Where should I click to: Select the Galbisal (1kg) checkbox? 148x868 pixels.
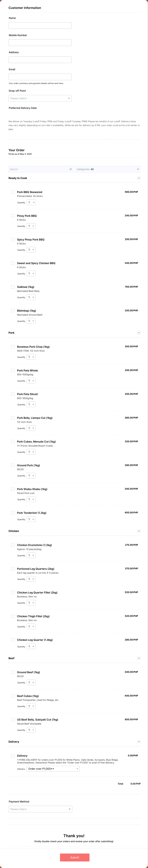(13, 287)
